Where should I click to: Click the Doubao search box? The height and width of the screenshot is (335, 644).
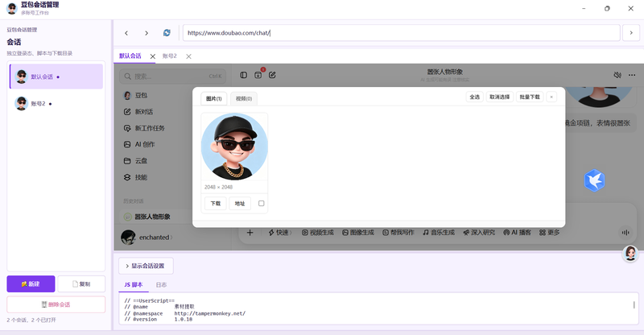(172, 76)
